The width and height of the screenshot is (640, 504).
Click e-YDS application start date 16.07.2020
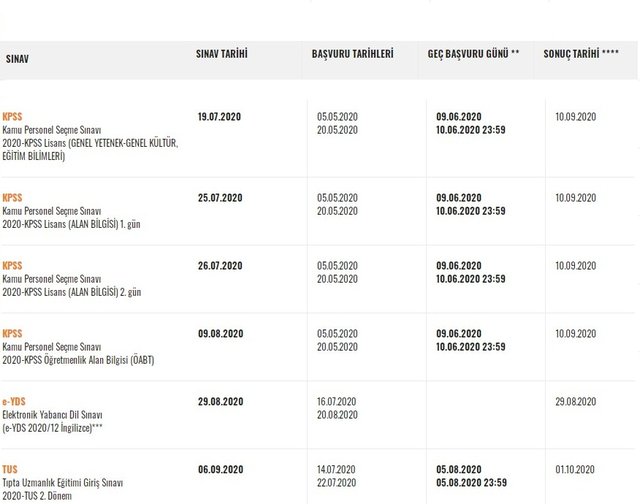pyautogui.click(x=337, y=402)
